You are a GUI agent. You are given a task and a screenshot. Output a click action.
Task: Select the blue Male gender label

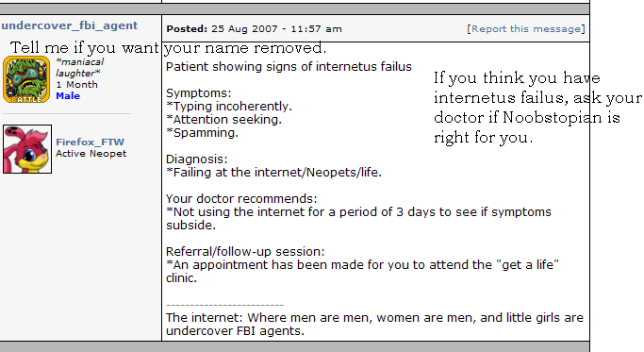(68, 96)
